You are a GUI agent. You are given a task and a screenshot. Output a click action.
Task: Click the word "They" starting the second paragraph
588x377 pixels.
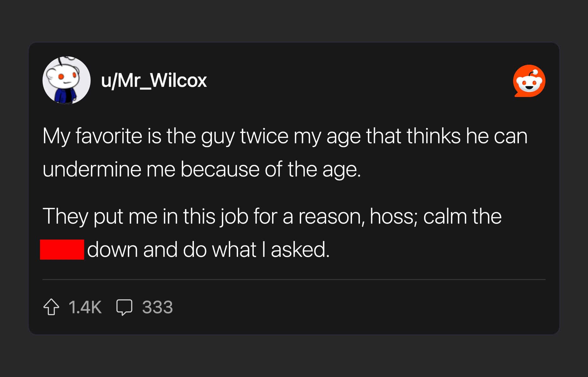click(x=65, y=216)
